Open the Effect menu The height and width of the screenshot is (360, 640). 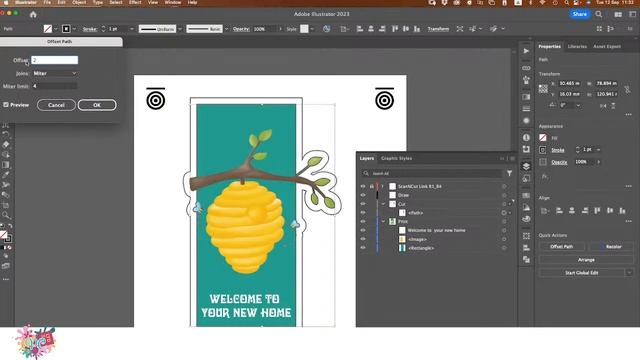pyautogui.click(x=135, y=2)
